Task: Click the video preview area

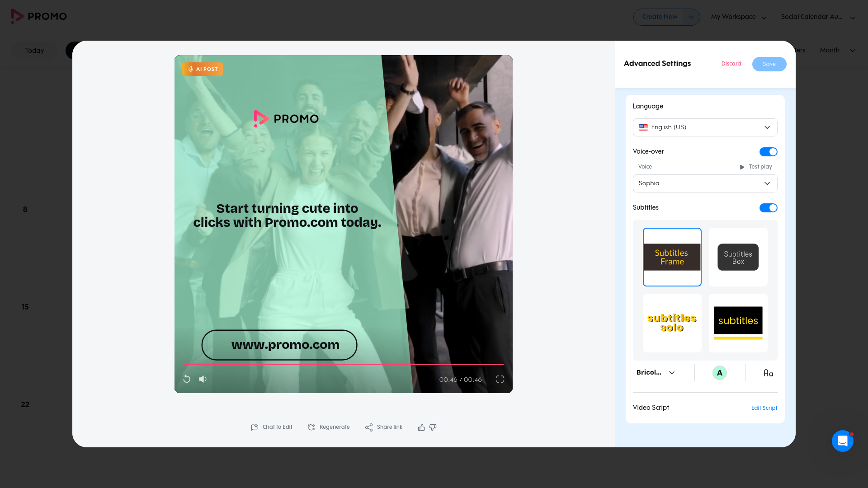Action: (343, 224)
